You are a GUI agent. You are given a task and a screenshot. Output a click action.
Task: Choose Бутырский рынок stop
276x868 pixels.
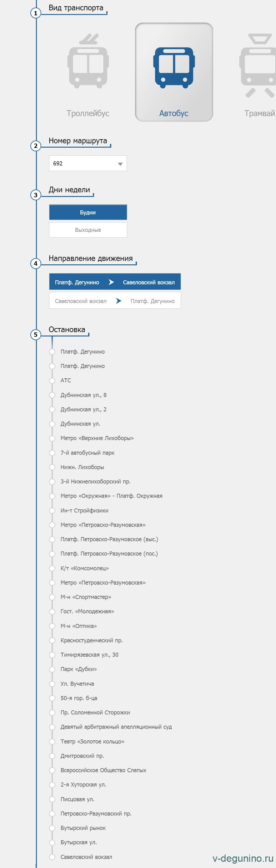(52, 828)
